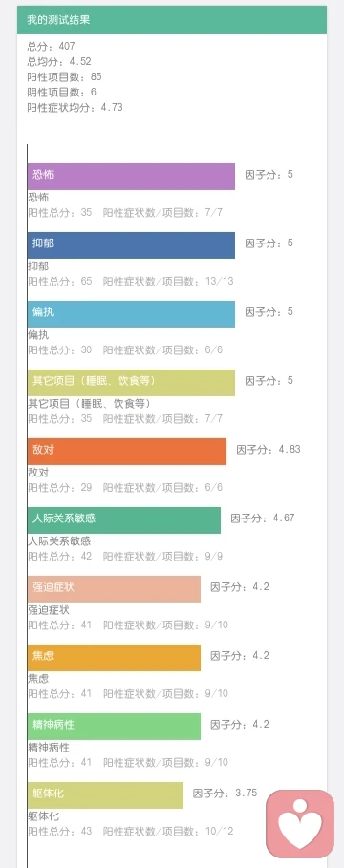The image size is (344, 868).
Task: Click the green 人际关系敏感 bar
Action: [x=124, y=520]
